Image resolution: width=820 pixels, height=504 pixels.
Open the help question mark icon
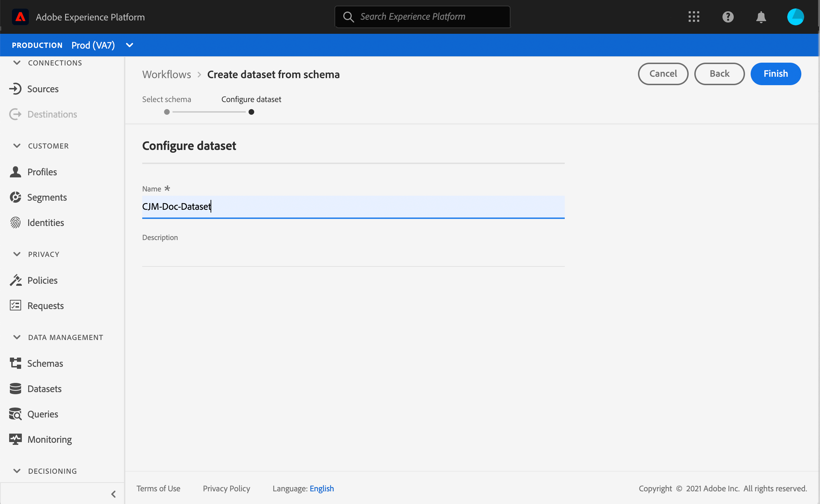pos(728,17)
